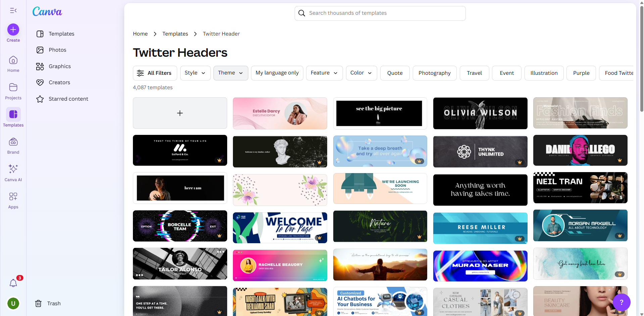Screen dimensions: 644x316
Task: Click the Templates breadcrumb link
Action: (x=175, y=34)
